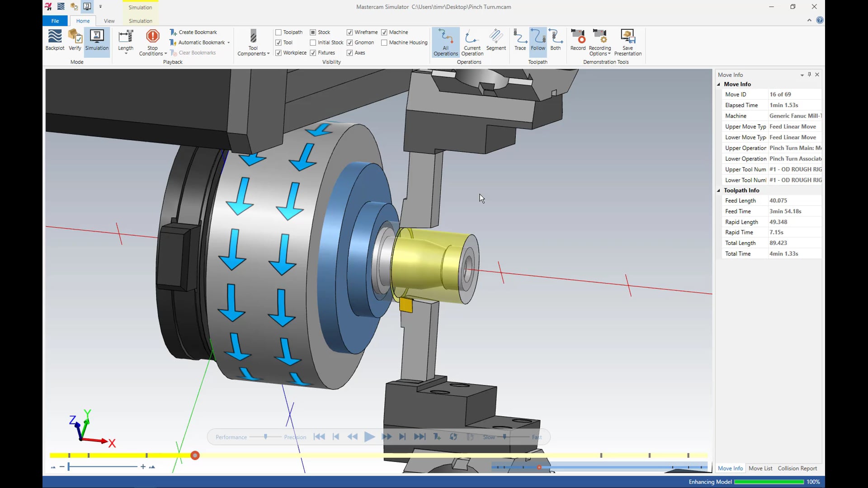Open Quick Access Toolbar customize arrow
The image size is (868, 488).
(x=100, y=7)
